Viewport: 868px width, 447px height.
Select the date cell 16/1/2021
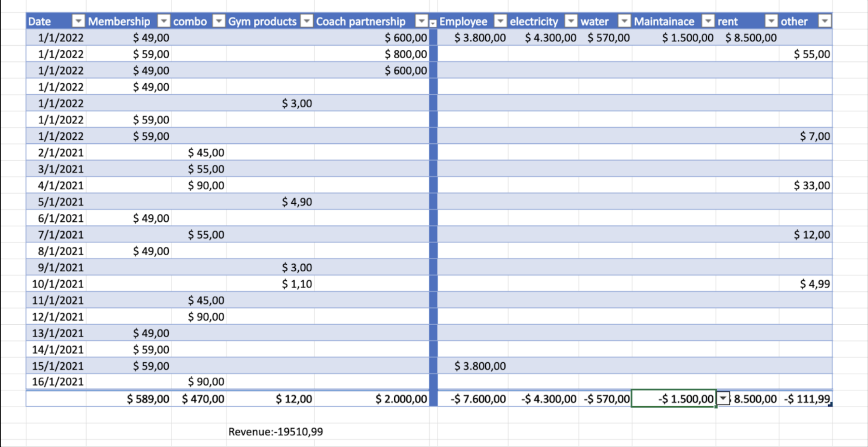[56, 382]
